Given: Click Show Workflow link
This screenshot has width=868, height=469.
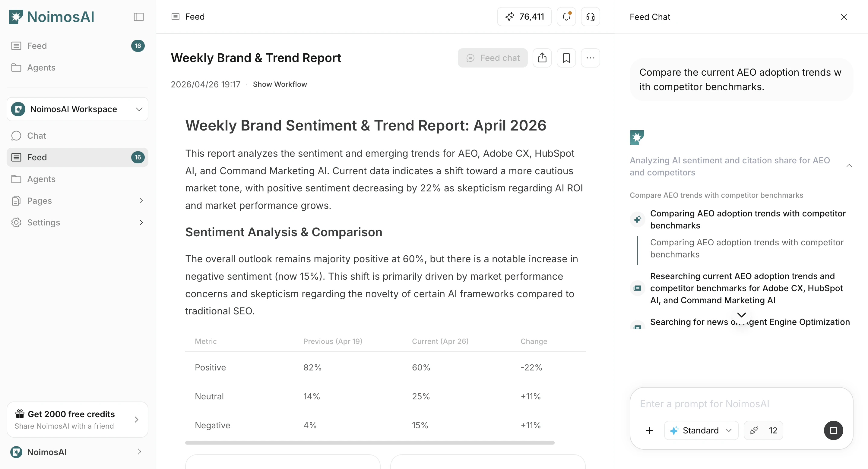Looking at the screenshot, I should pyautogui.click(x=280, y=84).
